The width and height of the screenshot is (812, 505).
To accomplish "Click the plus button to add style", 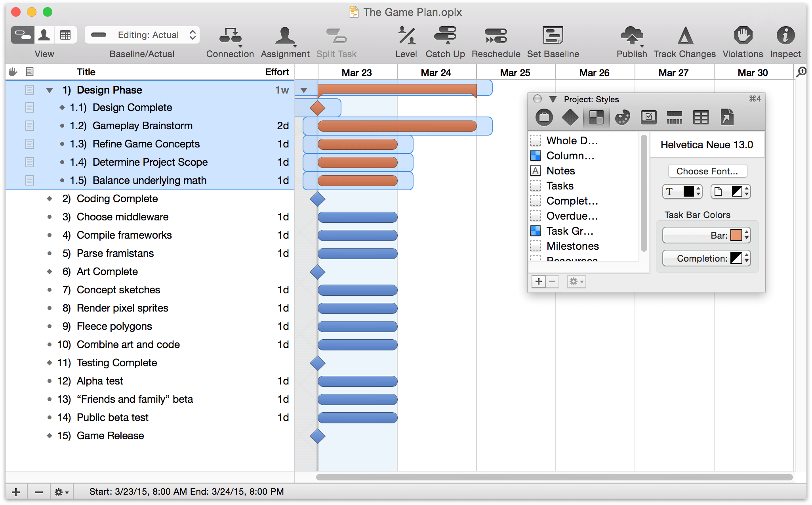I will [x=538, y=281].
